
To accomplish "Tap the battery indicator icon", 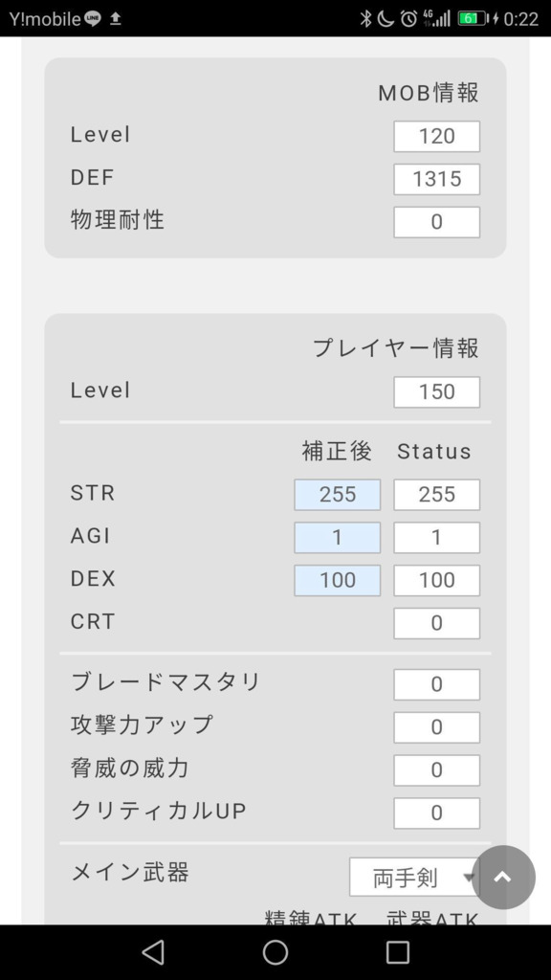I will coord(473,19).
